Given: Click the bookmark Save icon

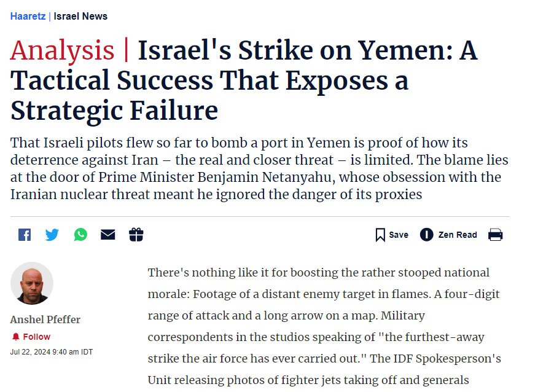Looking at the screenshot, I should 380,235.
